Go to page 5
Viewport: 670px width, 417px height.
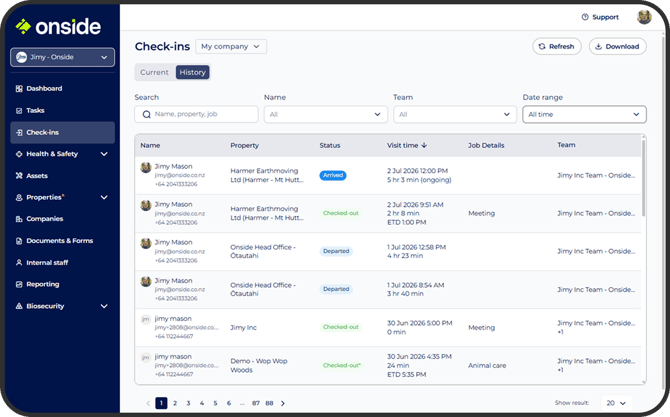tap(215, 403)
